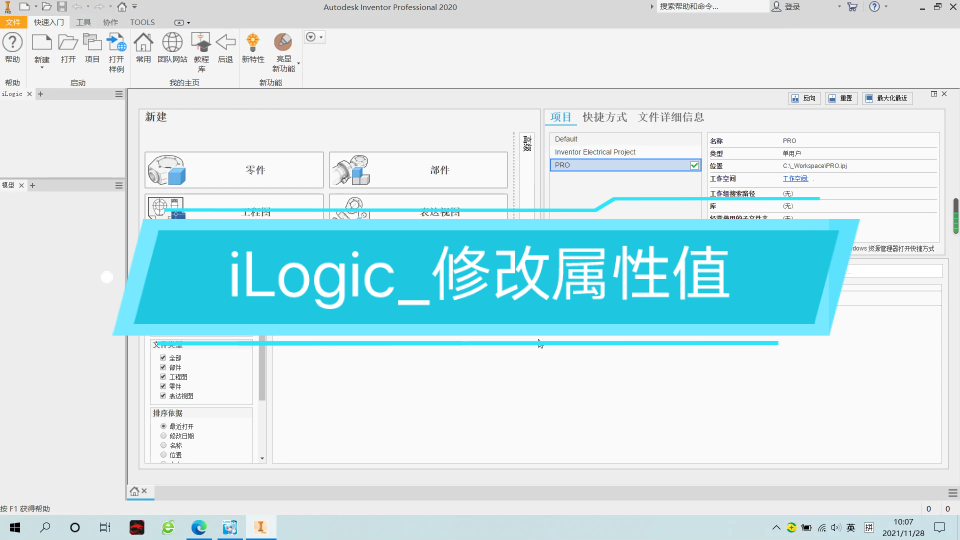
Task: Click the quick access New file icon
Action: [x=24, y=7]
